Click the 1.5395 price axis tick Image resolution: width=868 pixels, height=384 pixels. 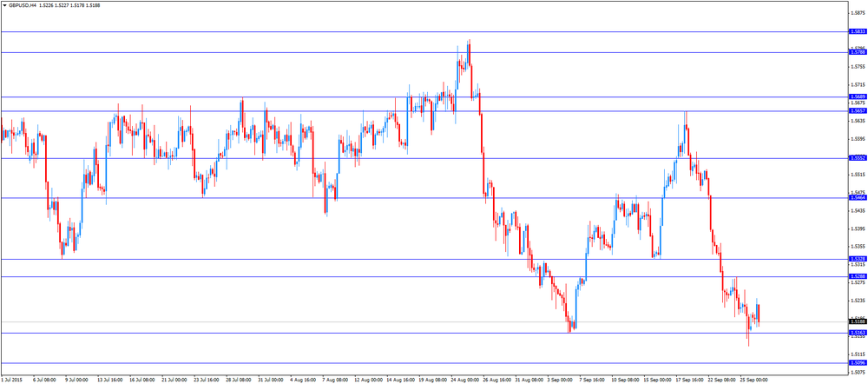(858, 228)
